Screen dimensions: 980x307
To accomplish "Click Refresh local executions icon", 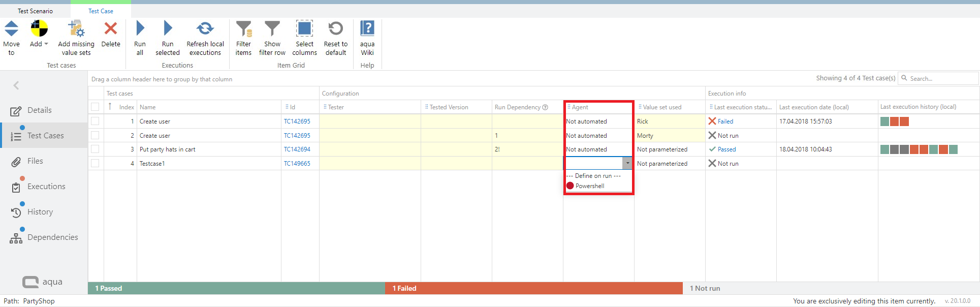I will (x=205, y=28).
